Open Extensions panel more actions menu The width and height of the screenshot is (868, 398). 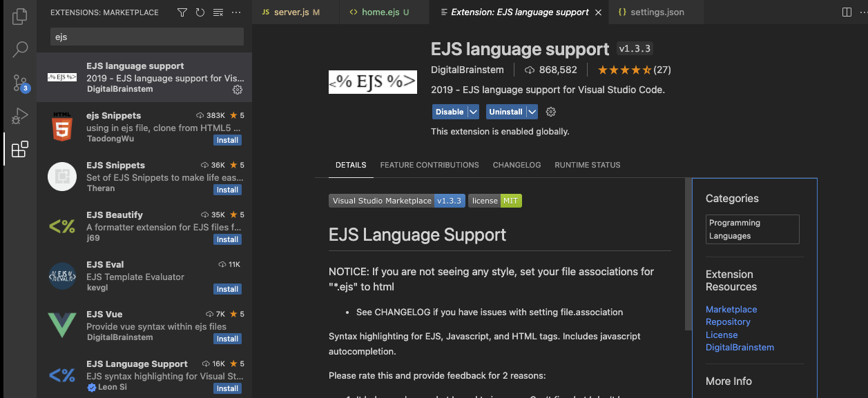236,12
